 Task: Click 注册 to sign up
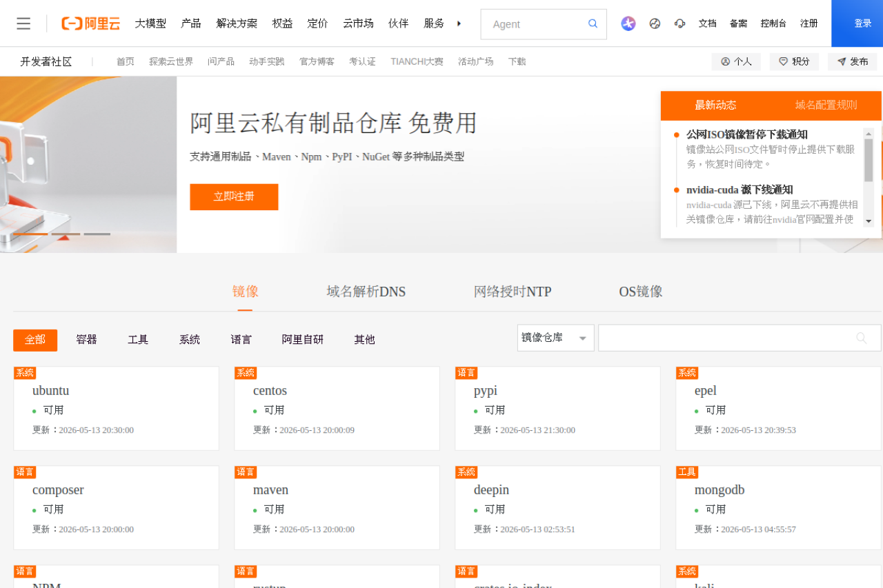tap(809, 23)
